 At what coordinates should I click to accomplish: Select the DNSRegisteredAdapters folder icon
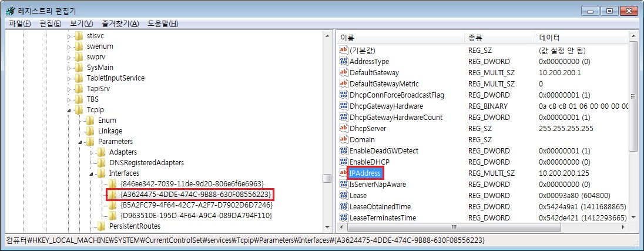click(x=101, y=163)
